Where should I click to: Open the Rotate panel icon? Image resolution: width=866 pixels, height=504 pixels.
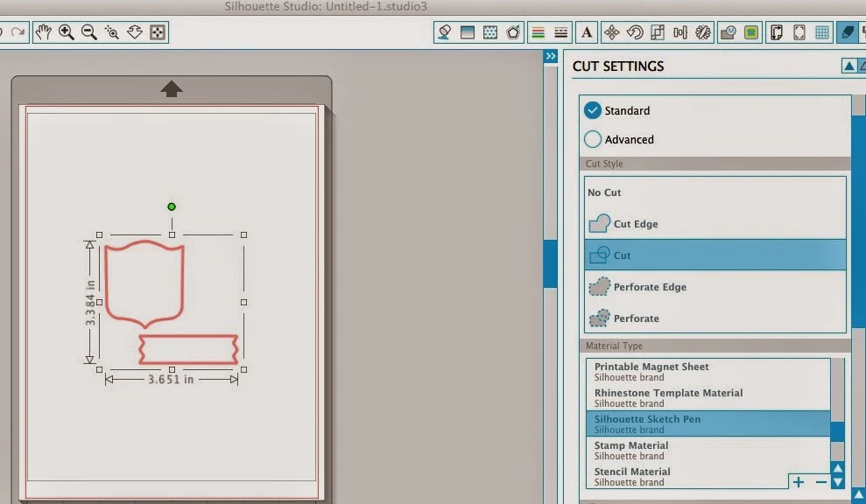coord(635,32)
